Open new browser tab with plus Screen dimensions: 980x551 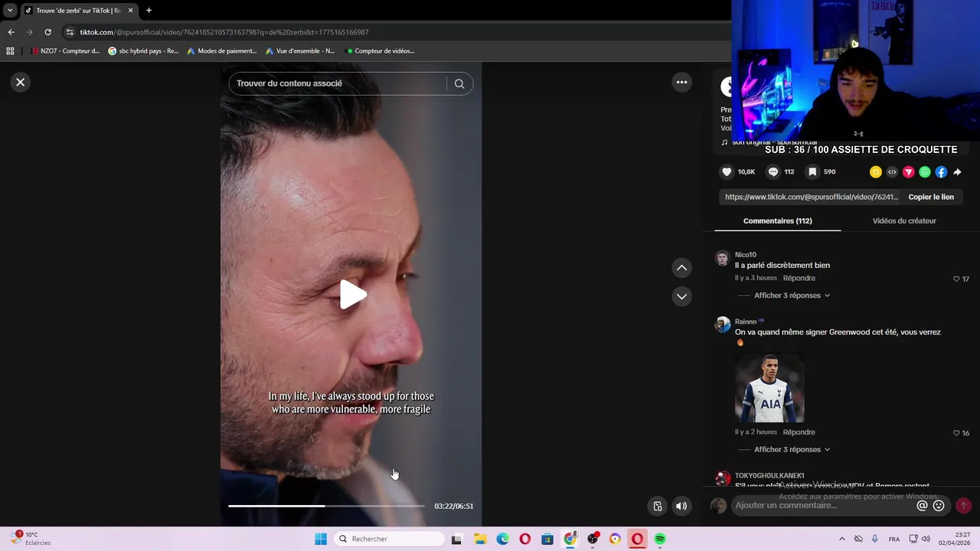149,11
